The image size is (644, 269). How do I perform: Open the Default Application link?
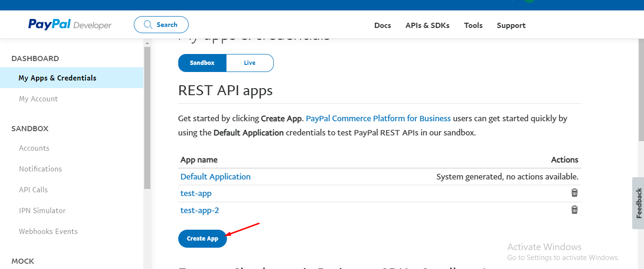click(x=216, y=177)
